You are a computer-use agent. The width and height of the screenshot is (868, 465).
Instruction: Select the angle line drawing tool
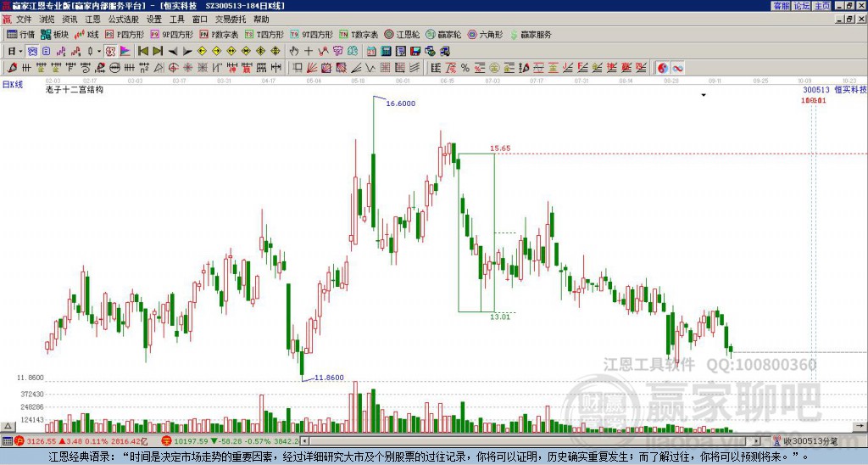356,68
